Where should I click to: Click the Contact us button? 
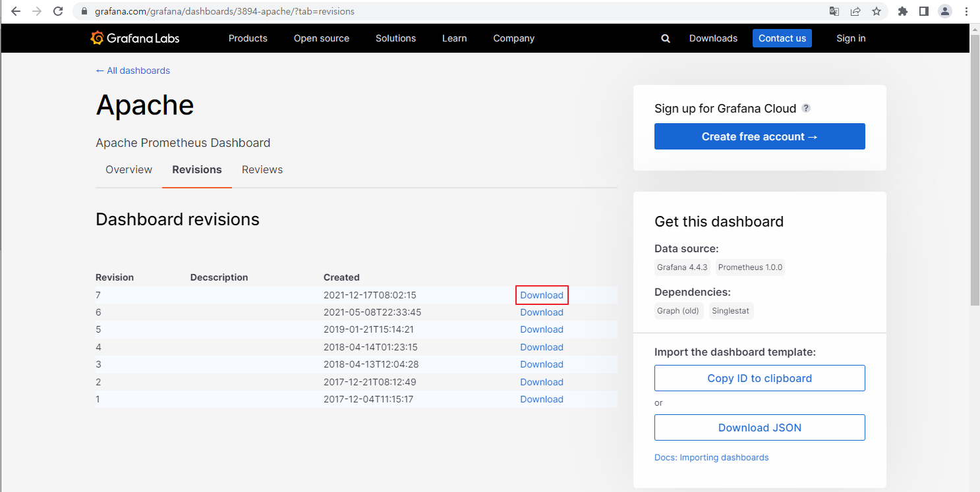[x=782, y=38]
